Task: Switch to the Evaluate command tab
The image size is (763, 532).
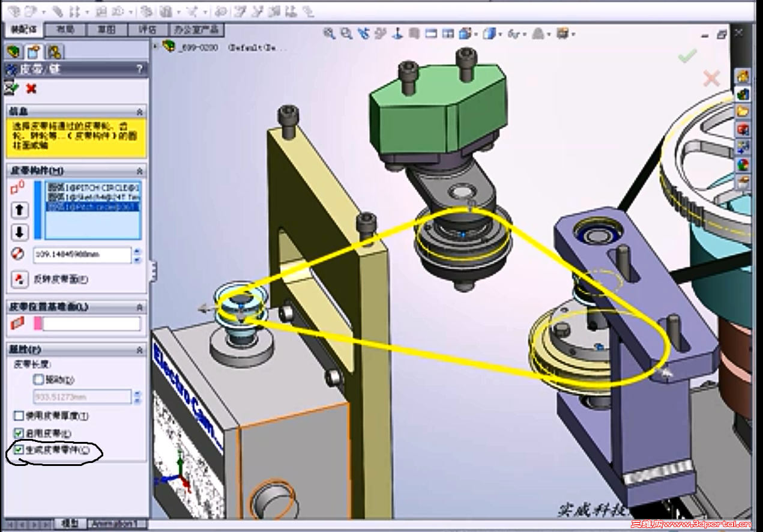Action: click(147, 29)
